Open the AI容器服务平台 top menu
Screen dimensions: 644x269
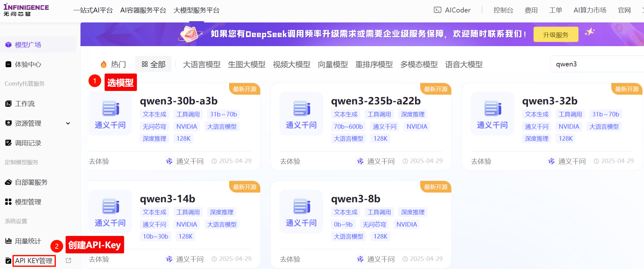(x=143, y=10)
